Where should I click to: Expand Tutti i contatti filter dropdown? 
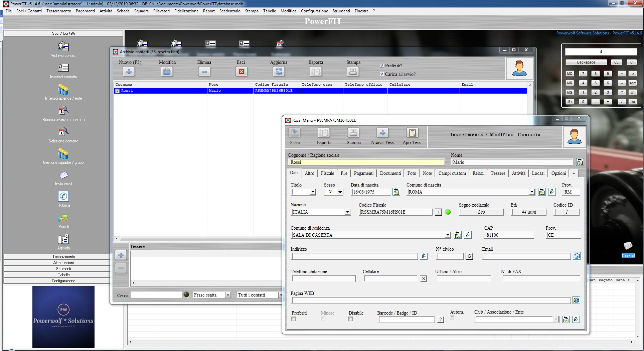click(280, 295)
